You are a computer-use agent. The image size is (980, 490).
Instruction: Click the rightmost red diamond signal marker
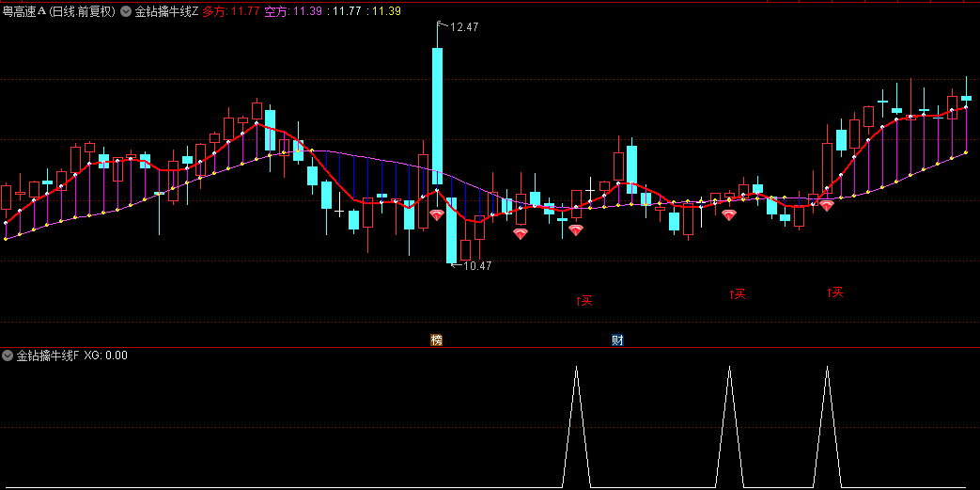pos(827,205)
